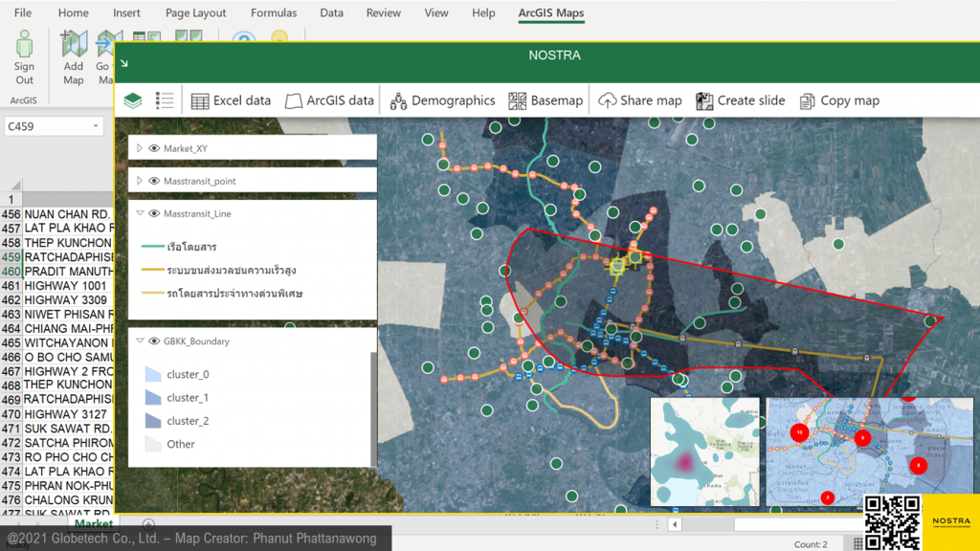Select cell with SUK SAWAT RD.
This screenshot has height=551, width=980.
click(68, 429)
